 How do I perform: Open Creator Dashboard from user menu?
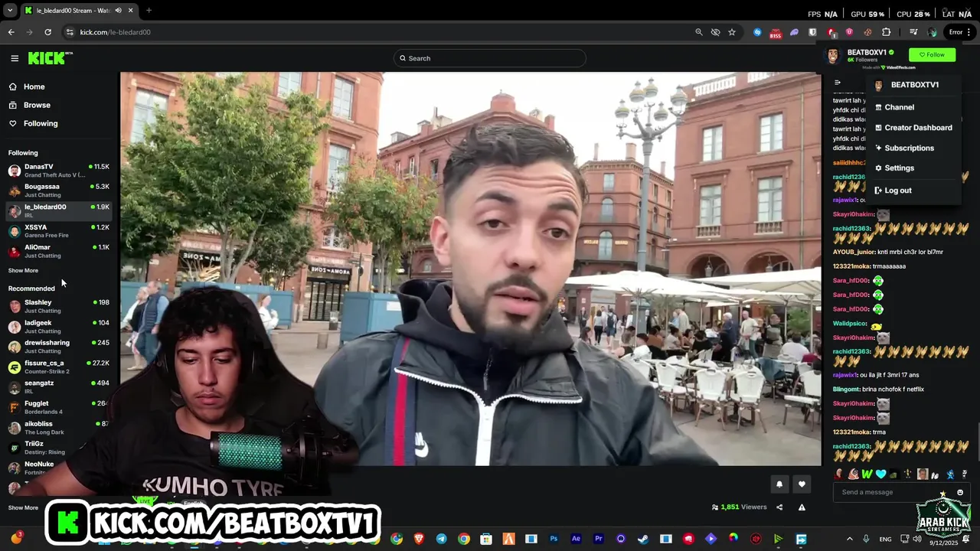click(913, 128)
